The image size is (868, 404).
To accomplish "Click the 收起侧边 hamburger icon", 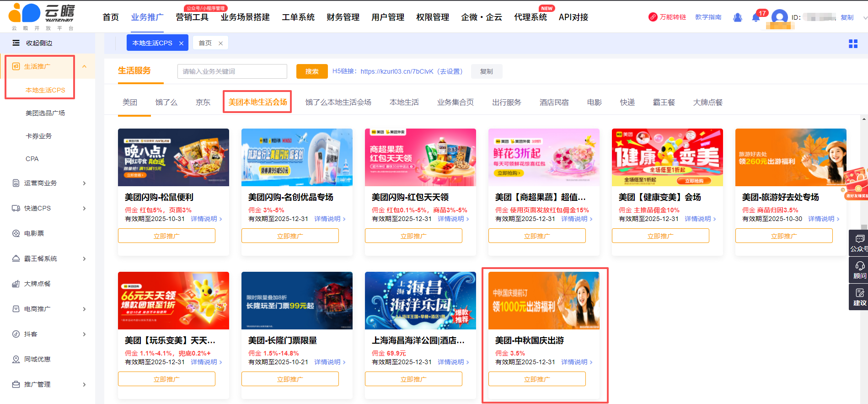I will point(16,43).
